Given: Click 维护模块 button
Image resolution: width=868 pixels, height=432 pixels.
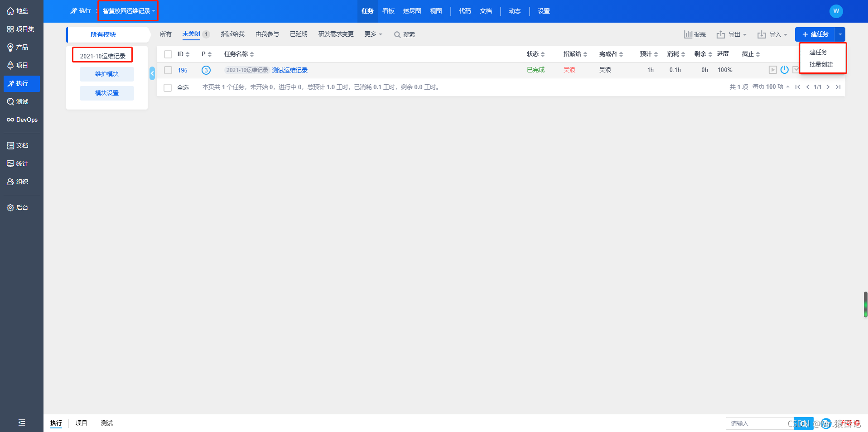Looking at the screenshot, I should point(107,74).
